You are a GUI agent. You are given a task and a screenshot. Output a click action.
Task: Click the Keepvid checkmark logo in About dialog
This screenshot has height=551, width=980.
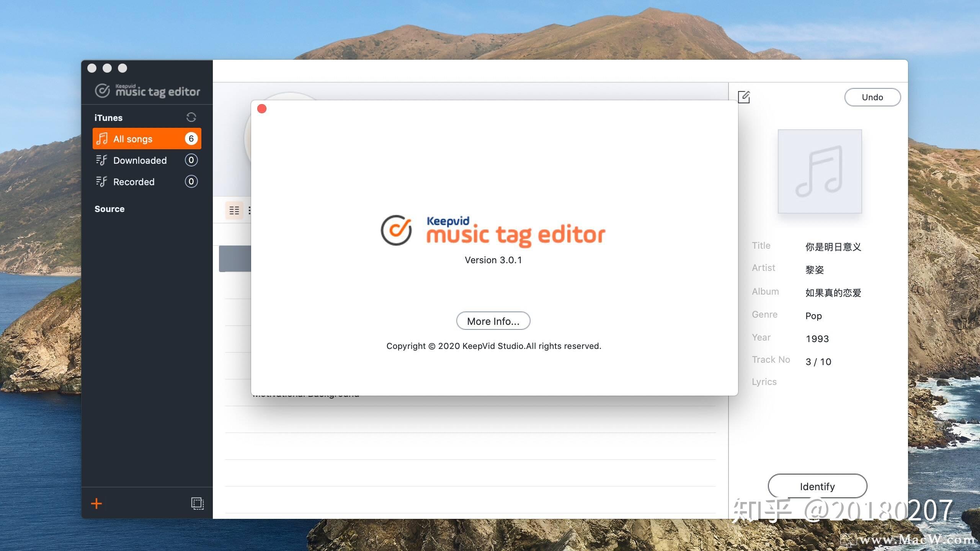point(396,230)
